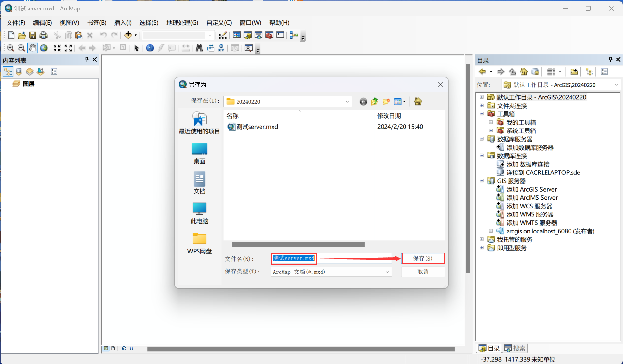Create new folder in Save As dialog
Viewport: 623px width, 364px height.
(x=386, y=102)
